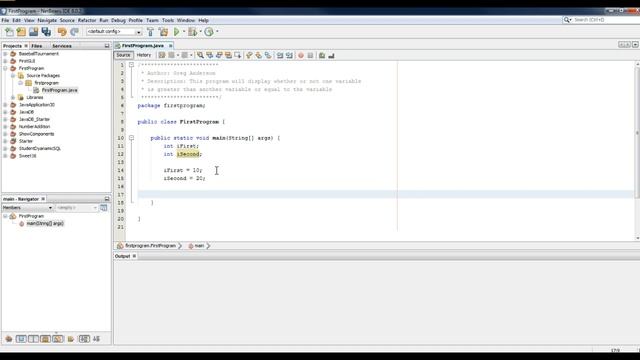Image resolution: width=640 pixels, height=360 pixels.
Task: Click the New Project toolbar icon
Action: coord(21,32)
